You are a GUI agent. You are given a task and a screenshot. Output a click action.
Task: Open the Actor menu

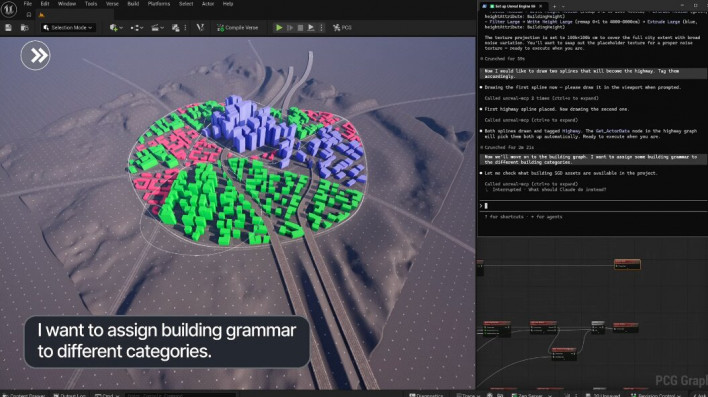pos(208,4)
